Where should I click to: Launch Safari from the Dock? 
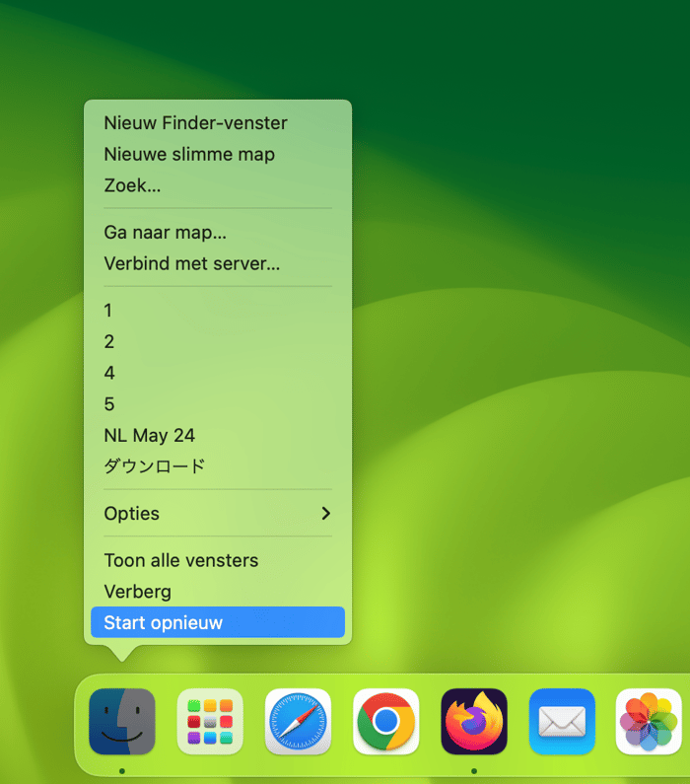(x=298, y=721)
